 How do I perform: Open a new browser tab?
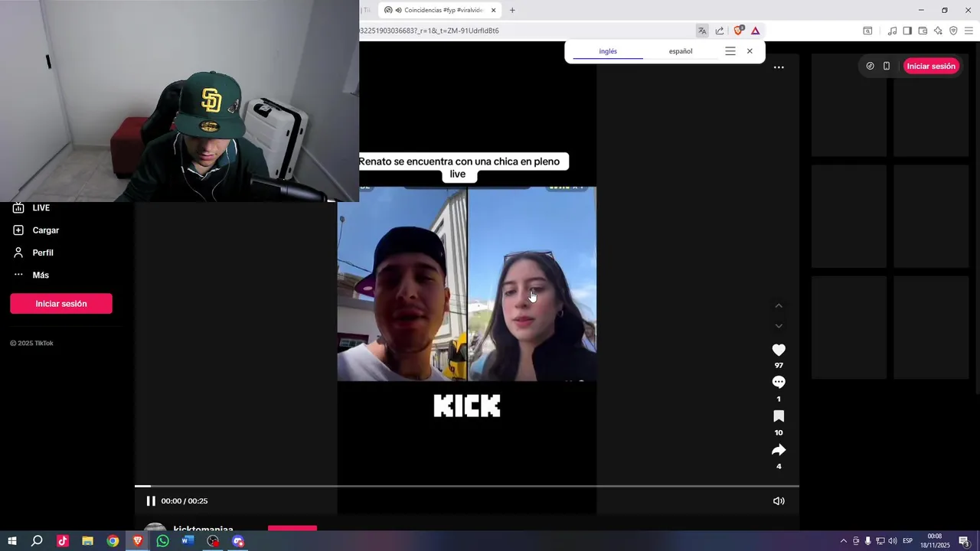(512, 10)
